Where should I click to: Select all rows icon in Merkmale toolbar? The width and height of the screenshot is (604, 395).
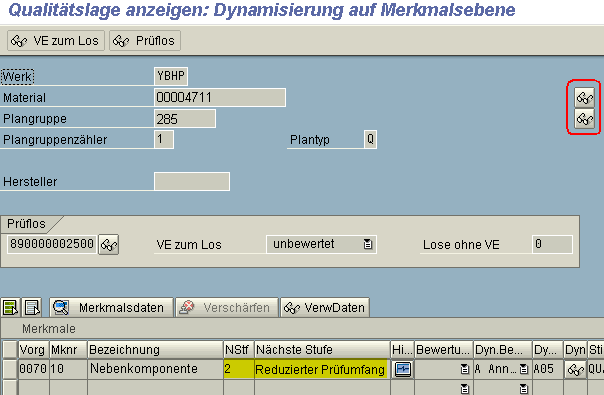(10, 308)
